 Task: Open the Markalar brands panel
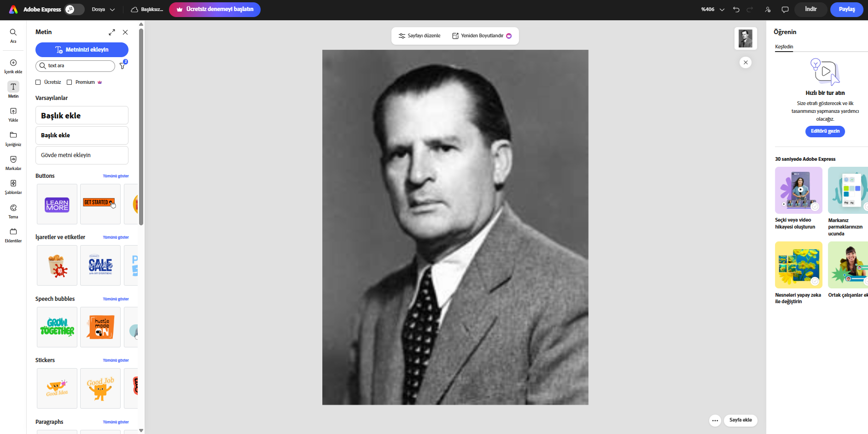click(x=13, y=163)
